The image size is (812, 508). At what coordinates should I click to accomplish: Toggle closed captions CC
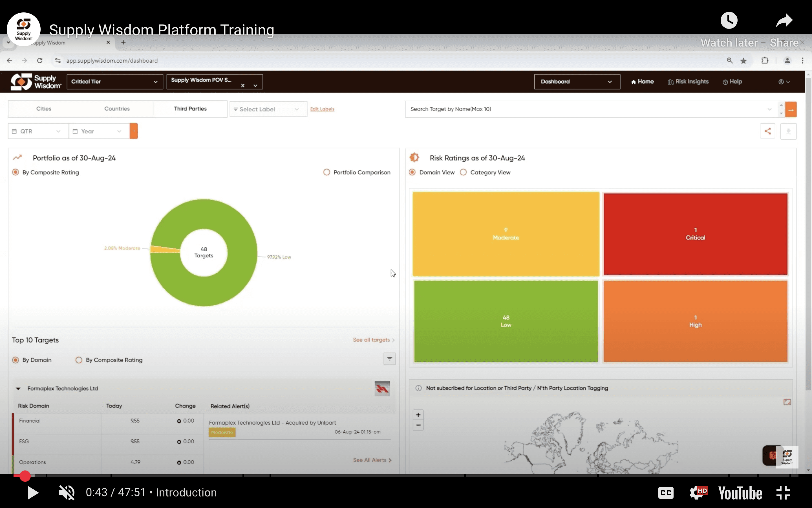click(x=666, y=492)
